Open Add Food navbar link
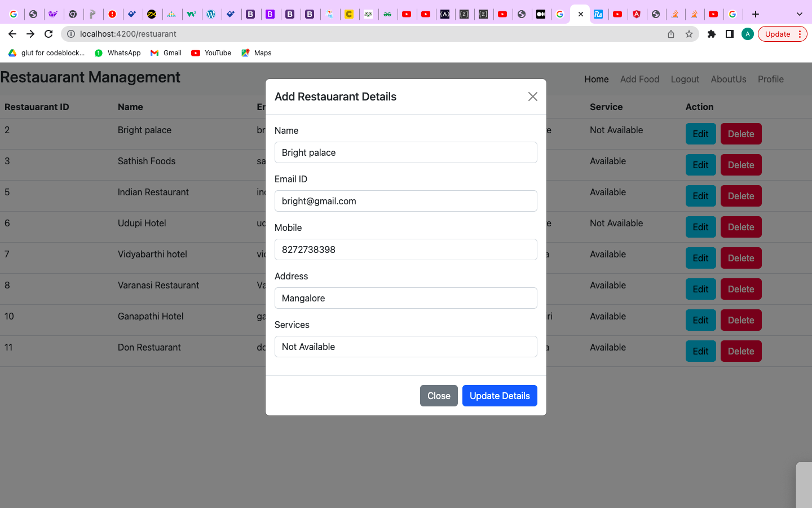This screenshot has width=812, height=508. point(640,79)
